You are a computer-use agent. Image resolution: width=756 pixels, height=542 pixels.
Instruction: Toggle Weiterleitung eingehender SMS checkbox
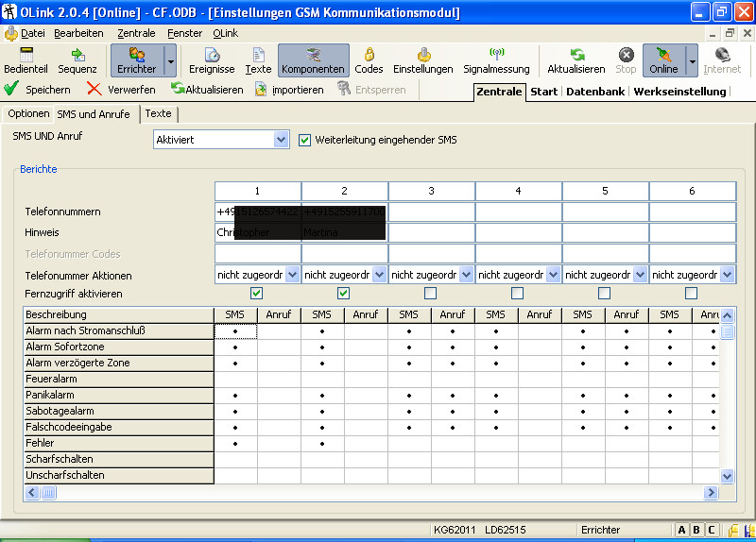(304, 140)
